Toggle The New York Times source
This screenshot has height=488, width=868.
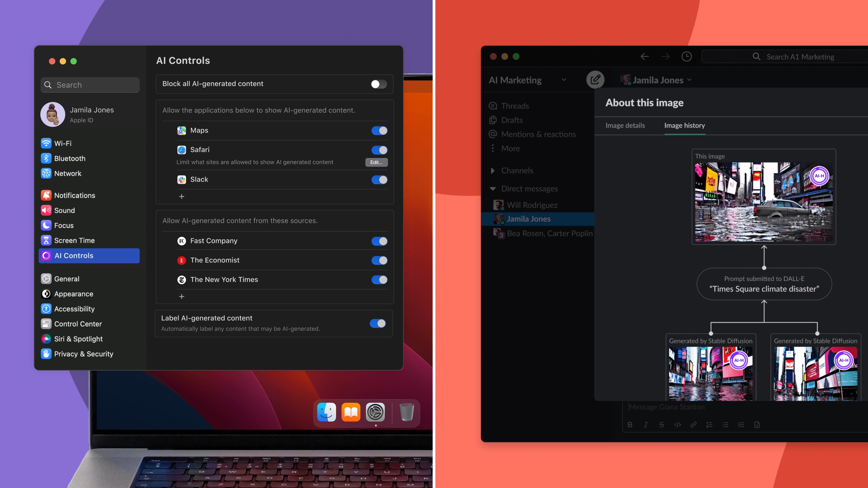click(x=379, y=280)
